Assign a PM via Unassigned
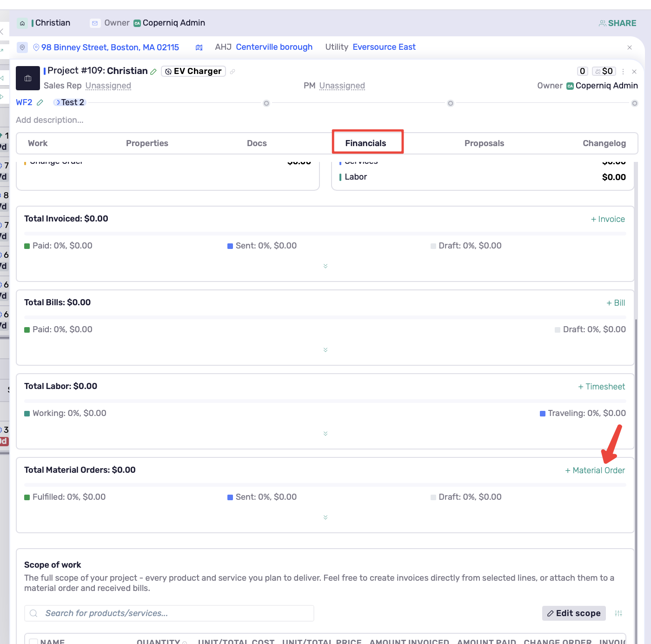The width and height of the screenshot is (651, 644). click(x=342, y=86)
